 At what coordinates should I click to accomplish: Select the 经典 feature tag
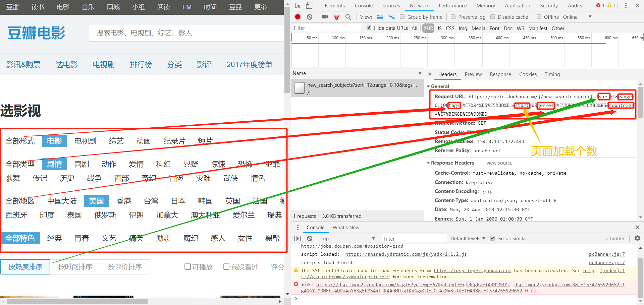pyautogui.click(x=54, y=238)
